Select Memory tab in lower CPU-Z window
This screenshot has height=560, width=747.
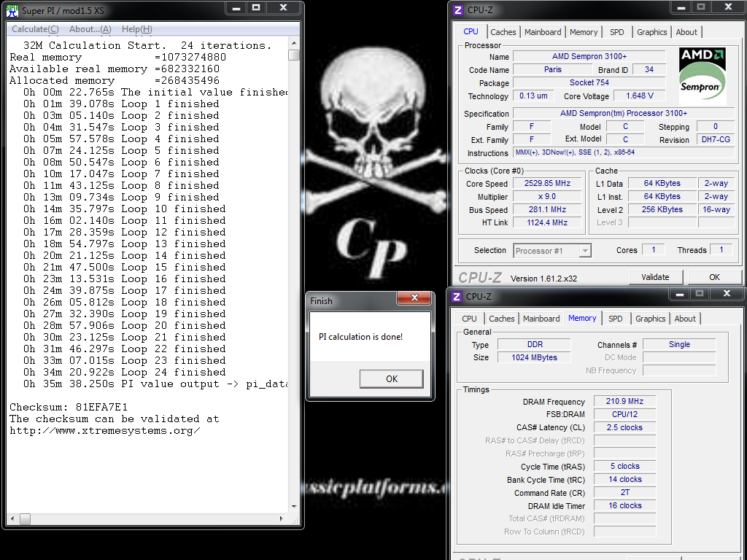[x=582, y=318]
